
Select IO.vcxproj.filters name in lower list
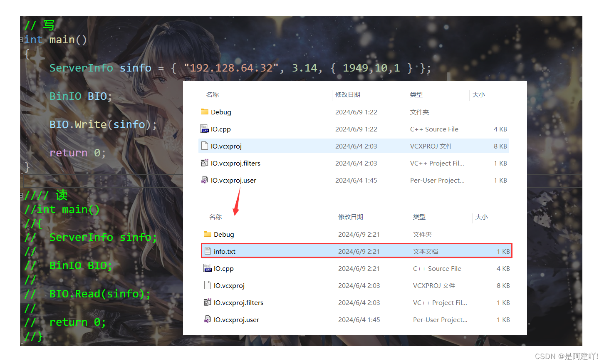[238, 303]
